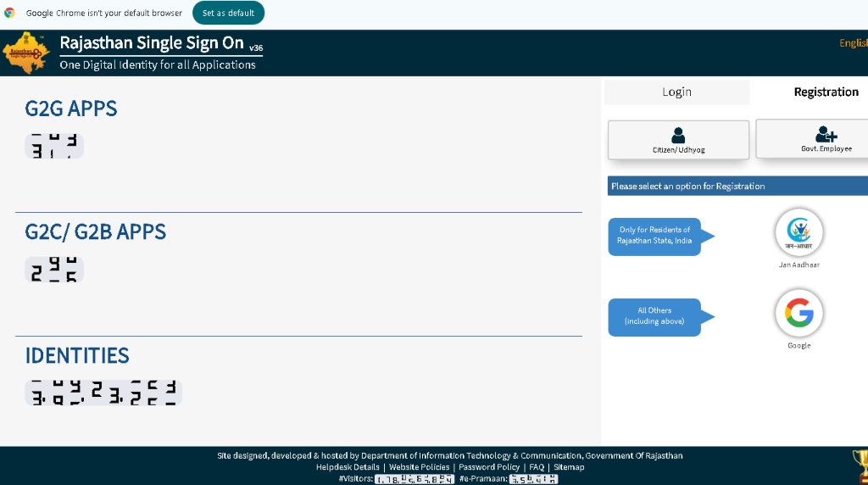868x485 pixels.
Task: Click the trophy icon in the footer corner
Action: point(860,466)
